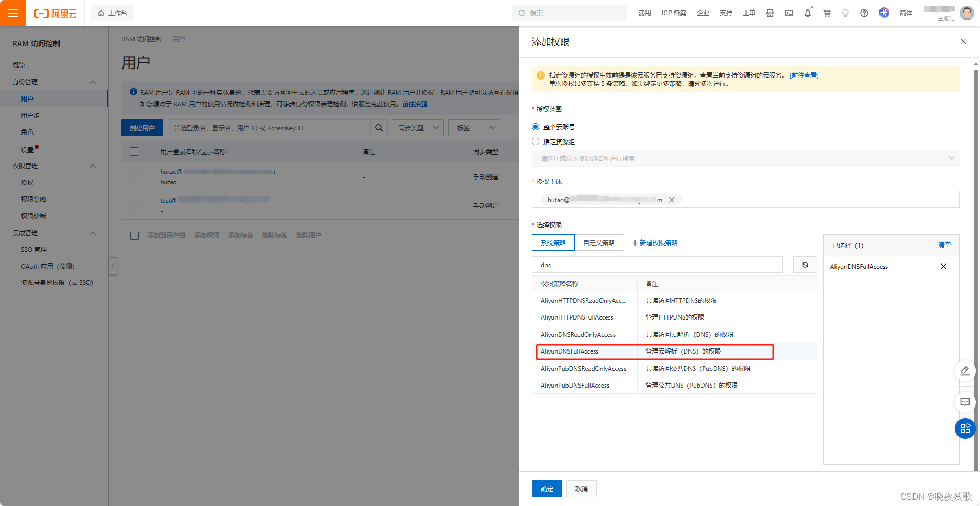Click 清空 to clear selected policies
The height and width of the screenshot is (506, 980).
coord(944,245)
